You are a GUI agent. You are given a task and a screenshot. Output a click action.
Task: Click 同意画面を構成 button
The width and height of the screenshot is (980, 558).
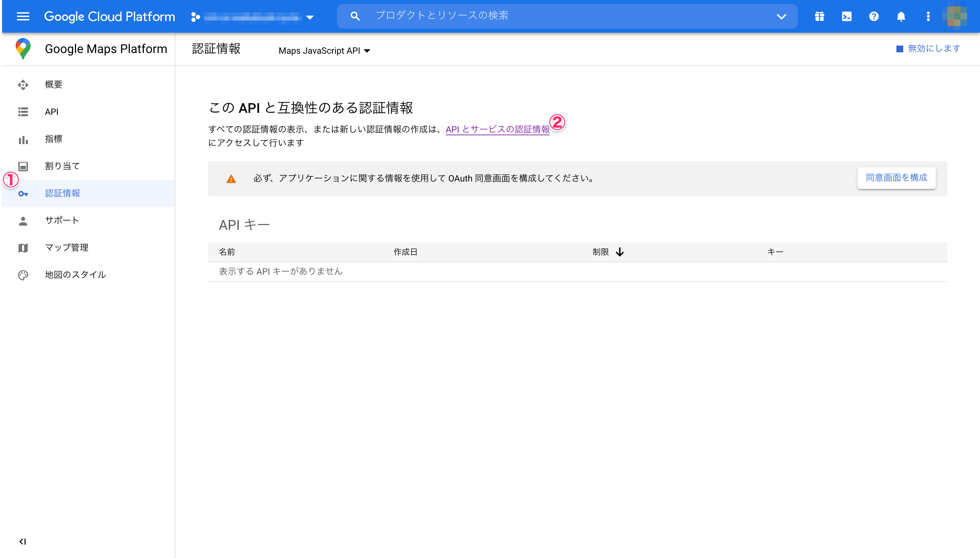pos(896,178)
